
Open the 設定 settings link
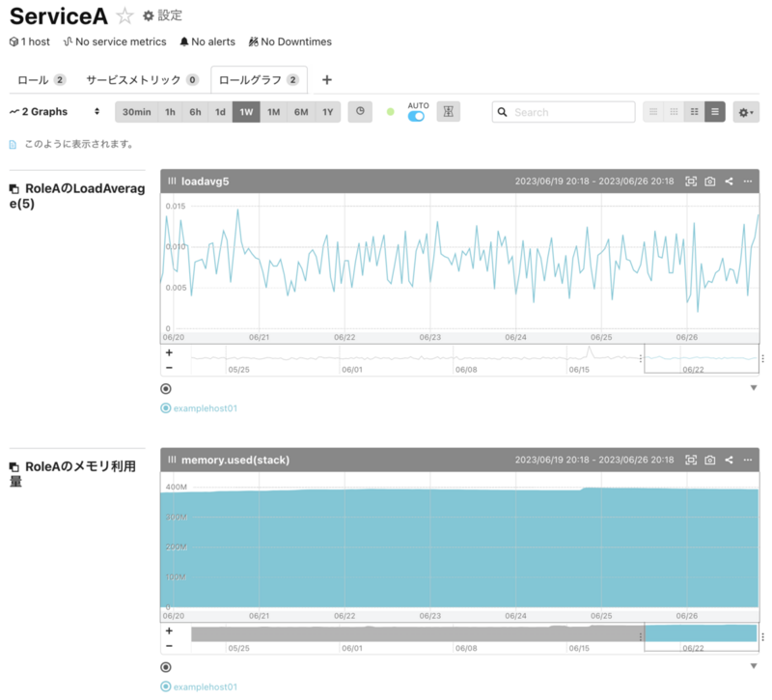[162, 15]
